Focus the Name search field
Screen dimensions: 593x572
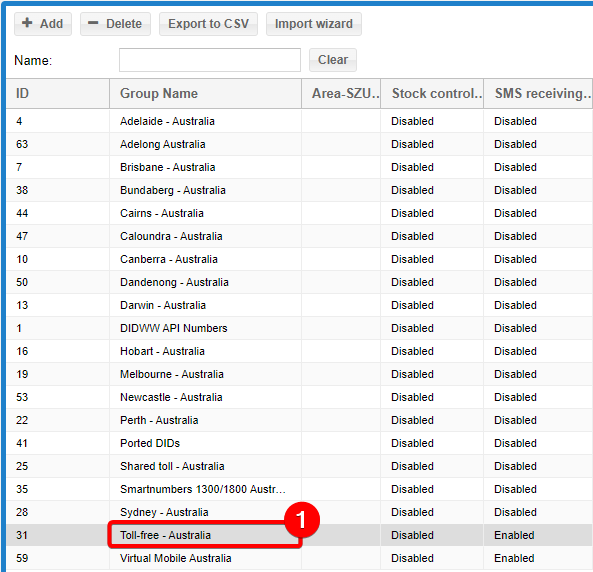[x=210, y=60]
